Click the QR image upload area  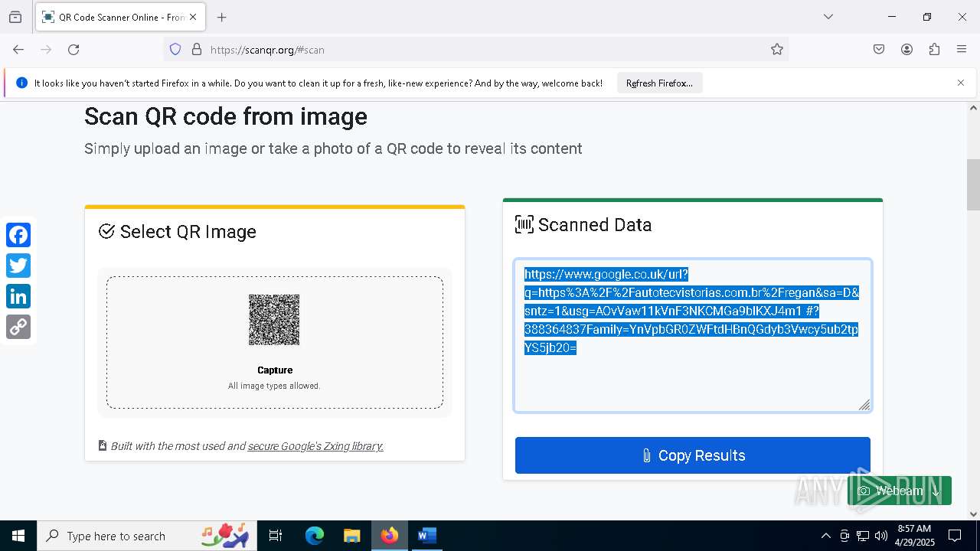pos(275,342)
